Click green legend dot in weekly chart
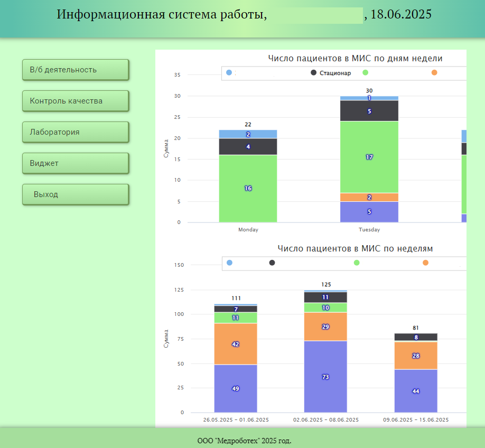The height and width of the screenshot is (448, 485). [357, 263]
